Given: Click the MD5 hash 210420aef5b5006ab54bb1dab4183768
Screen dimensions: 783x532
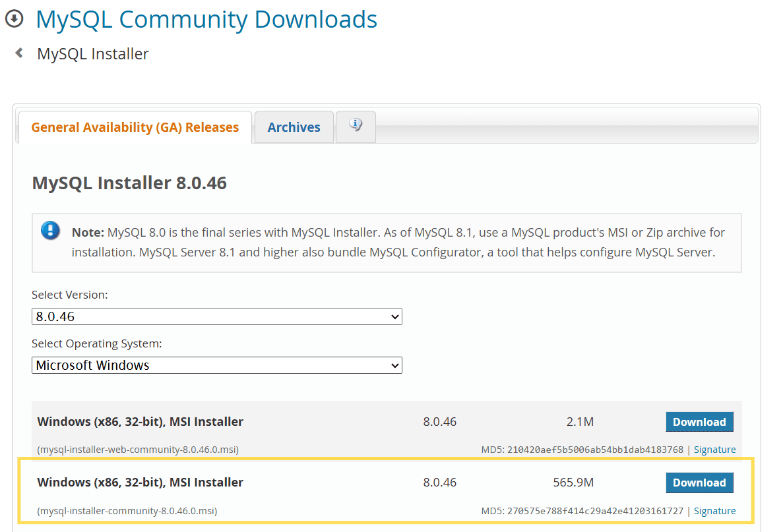Looking at the screenshot, I should tap(595, 450).
